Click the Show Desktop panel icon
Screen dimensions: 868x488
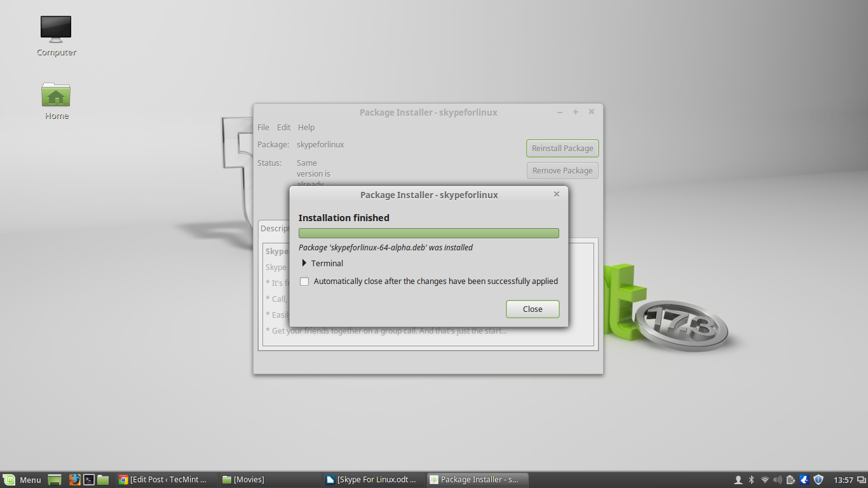tap(55, 480)
